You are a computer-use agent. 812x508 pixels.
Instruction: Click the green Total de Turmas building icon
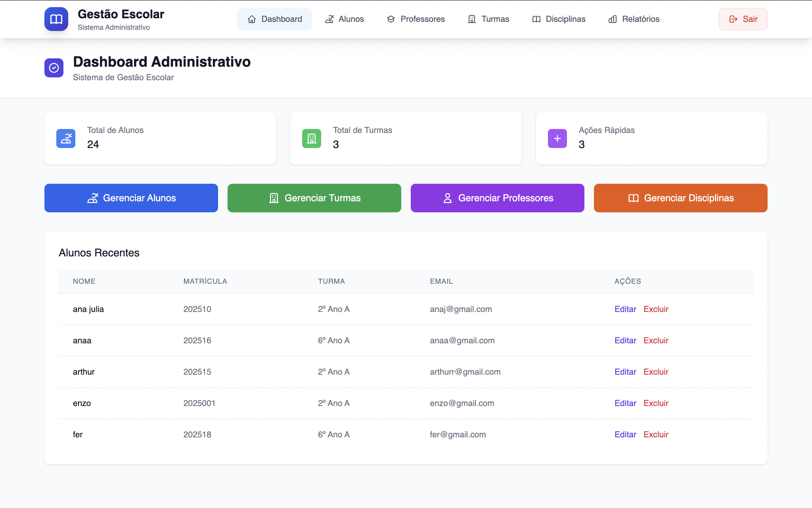[x=312, y=139]
